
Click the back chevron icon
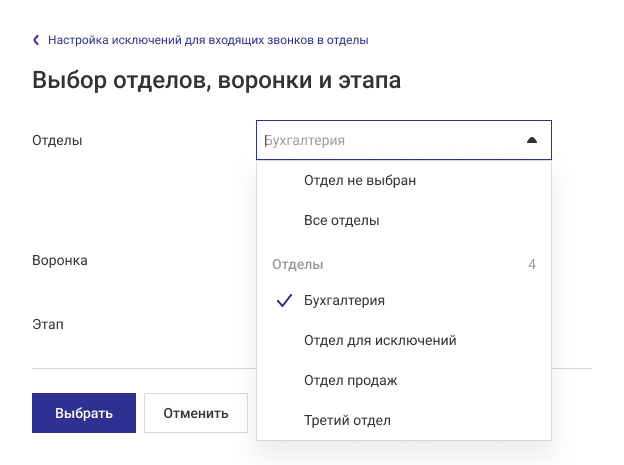37,41
